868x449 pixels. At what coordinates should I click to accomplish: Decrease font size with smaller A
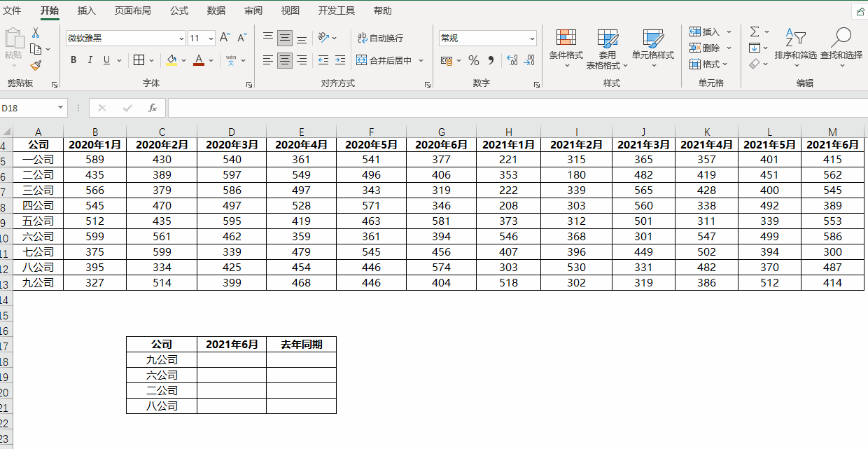pyautogui.click(x=242, y=38)
